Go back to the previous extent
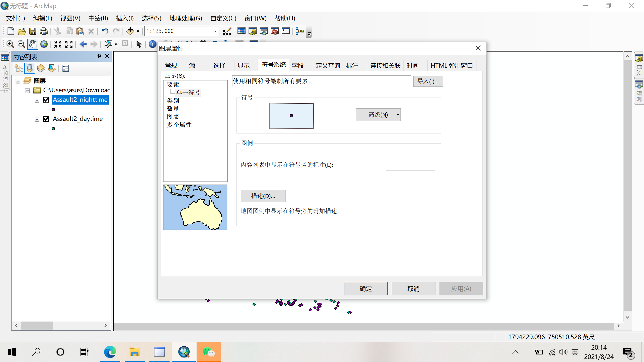 83,44
